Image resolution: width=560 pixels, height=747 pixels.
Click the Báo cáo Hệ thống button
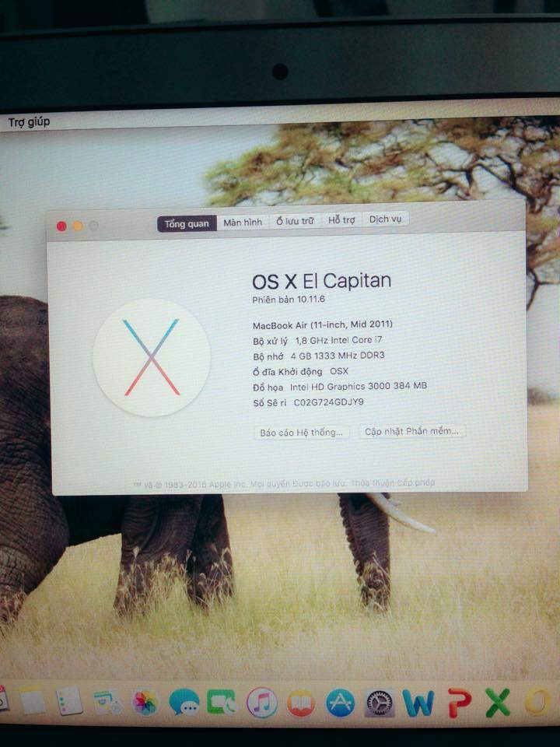coord(302,433)
